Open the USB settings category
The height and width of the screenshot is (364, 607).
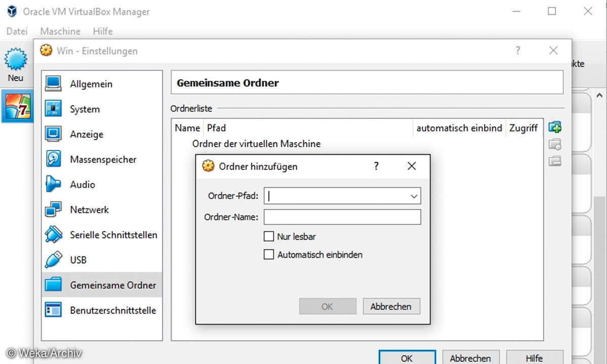[x=102, y=260]
